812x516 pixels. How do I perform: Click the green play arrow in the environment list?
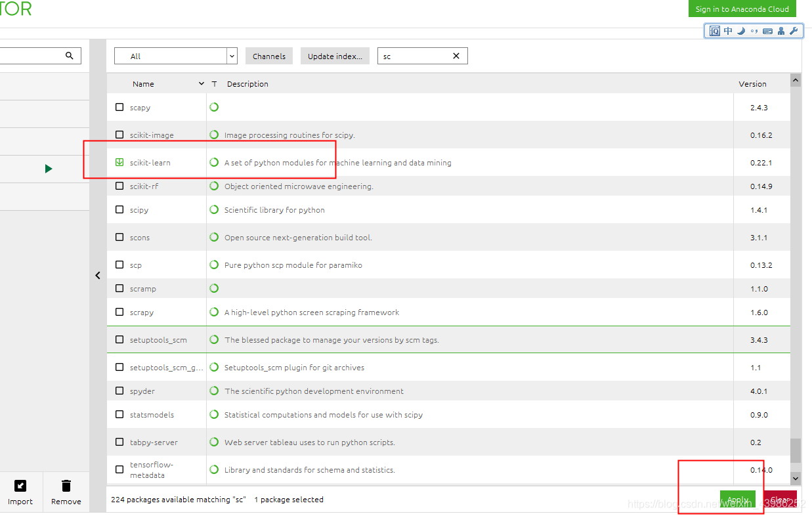pos(49,169)
